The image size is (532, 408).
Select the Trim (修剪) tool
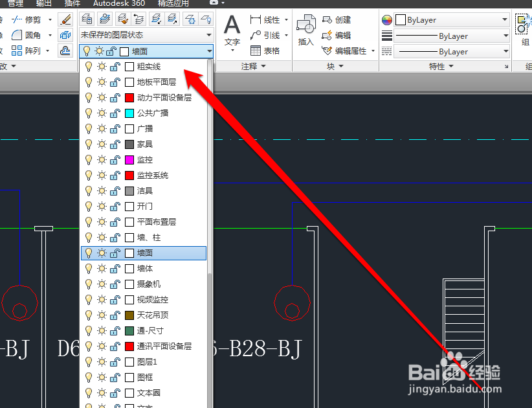(x=26, y=19)
